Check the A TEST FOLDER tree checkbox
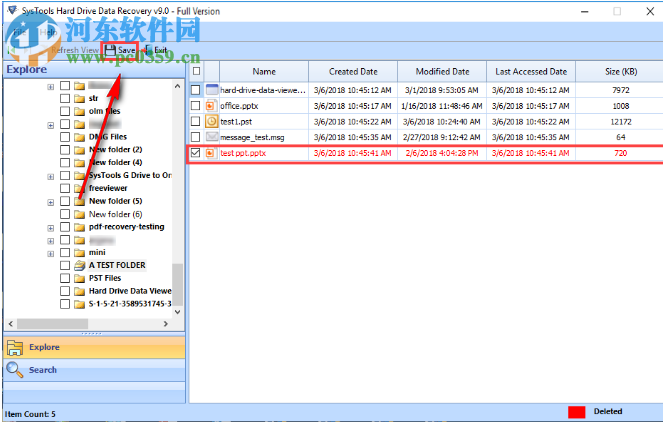 click(x=65, y=265)
